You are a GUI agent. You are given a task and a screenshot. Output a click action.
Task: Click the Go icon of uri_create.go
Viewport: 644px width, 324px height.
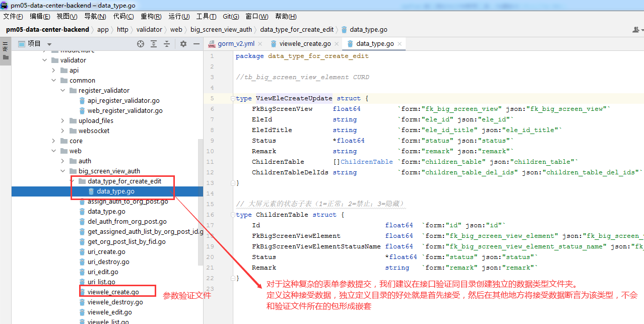82,251
